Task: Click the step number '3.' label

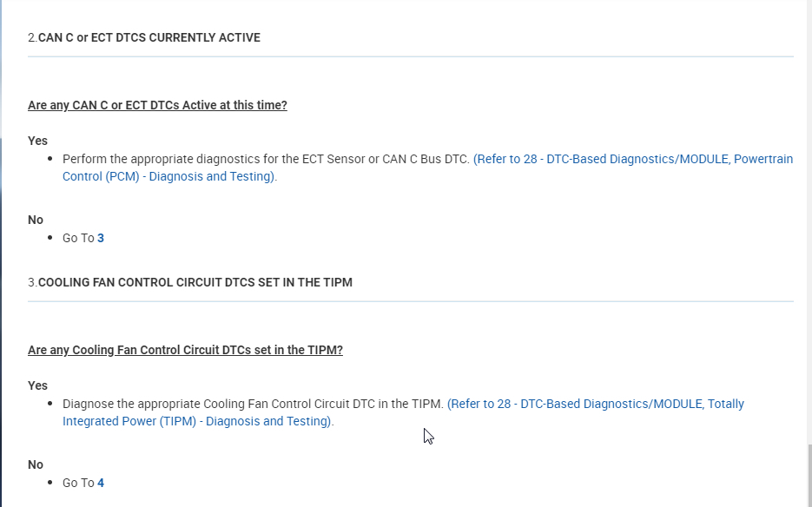Action: (32, 282)
